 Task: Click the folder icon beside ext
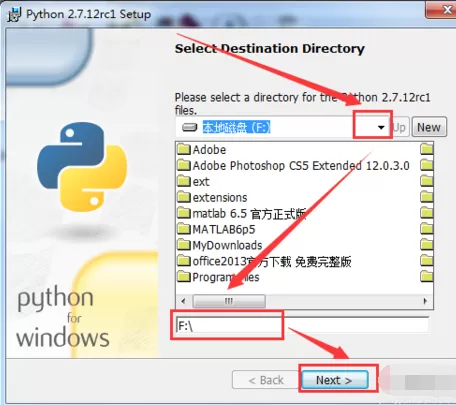coord(184,181)
